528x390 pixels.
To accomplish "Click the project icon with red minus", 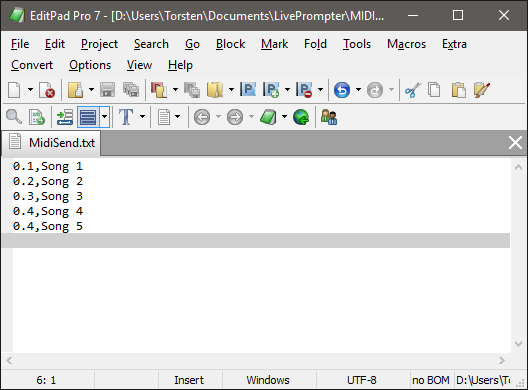I will [304, 90].
